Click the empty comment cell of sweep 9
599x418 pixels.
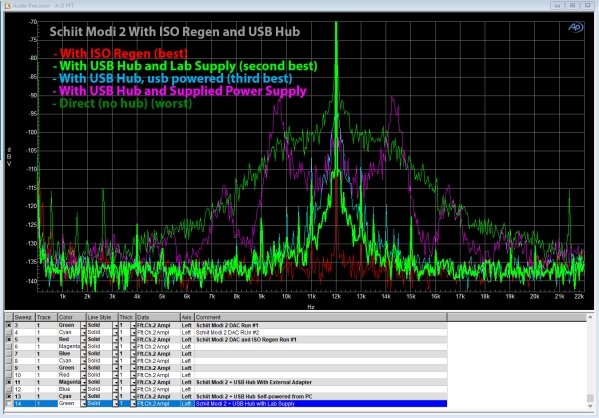coord(321,368)
